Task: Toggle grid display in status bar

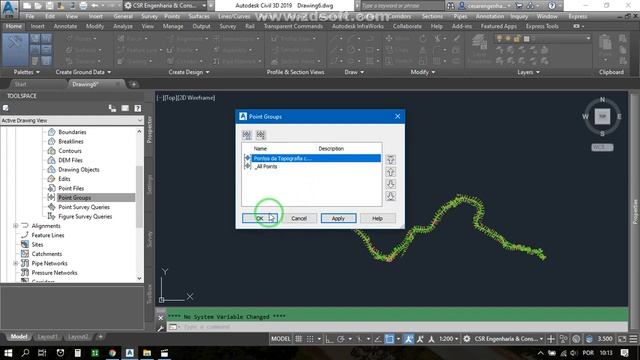Action: click(299, 339)
